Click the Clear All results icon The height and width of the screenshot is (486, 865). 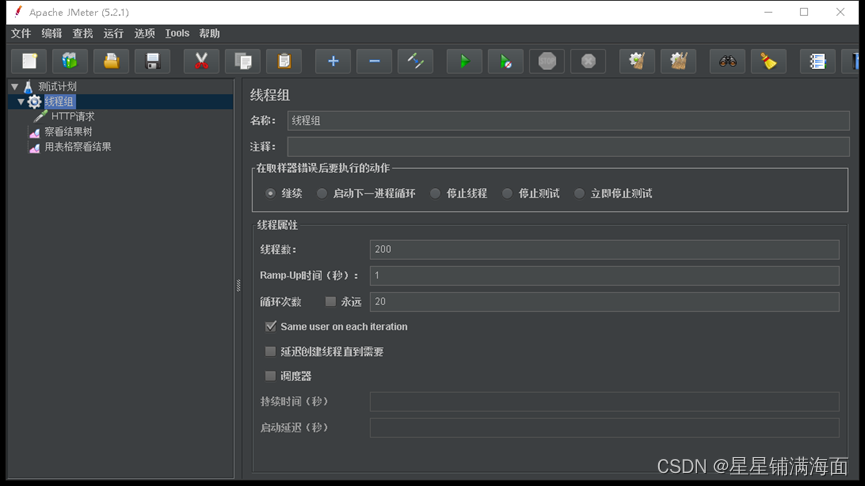(x=678, y=61)
